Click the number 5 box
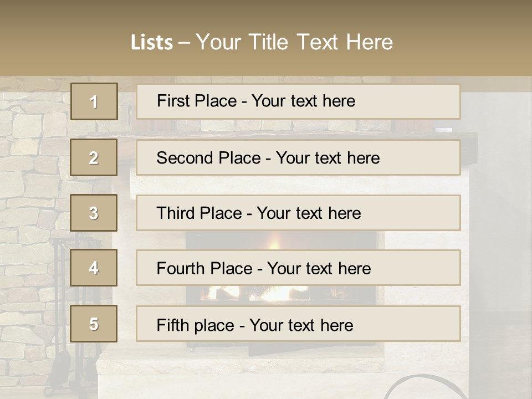This screenshot has width=532, height=399. 94,324
